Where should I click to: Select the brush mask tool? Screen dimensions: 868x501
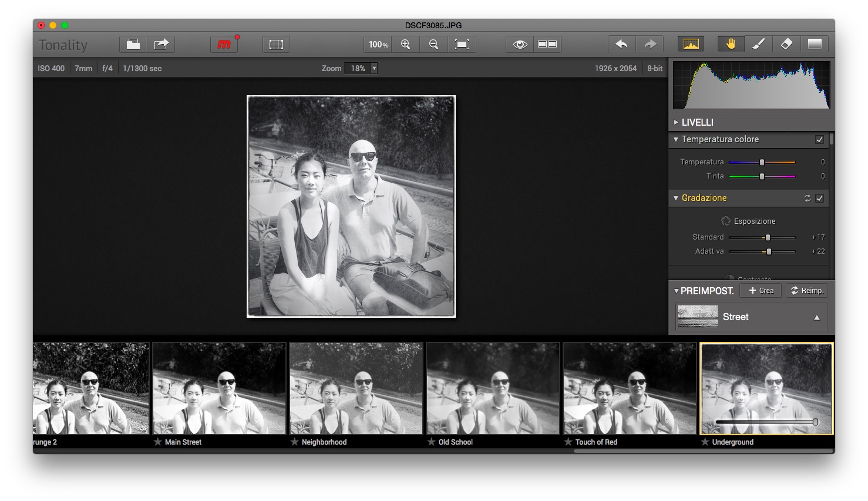click(758, 44)
